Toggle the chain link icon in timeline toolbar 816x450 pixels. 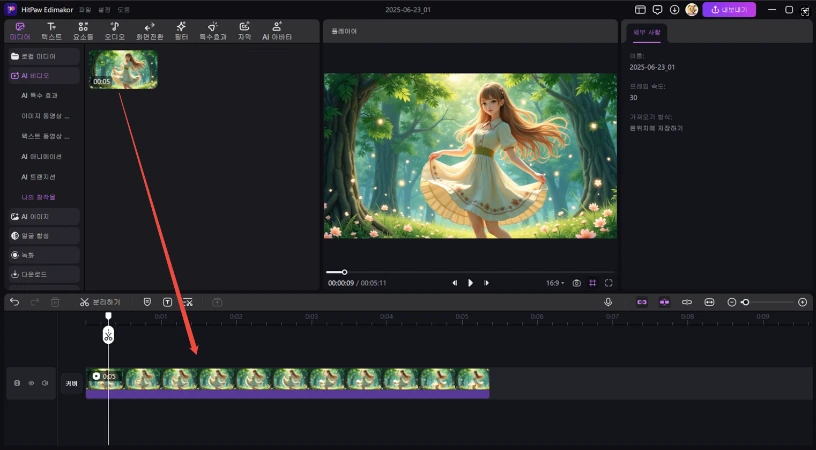pos(687,302)
